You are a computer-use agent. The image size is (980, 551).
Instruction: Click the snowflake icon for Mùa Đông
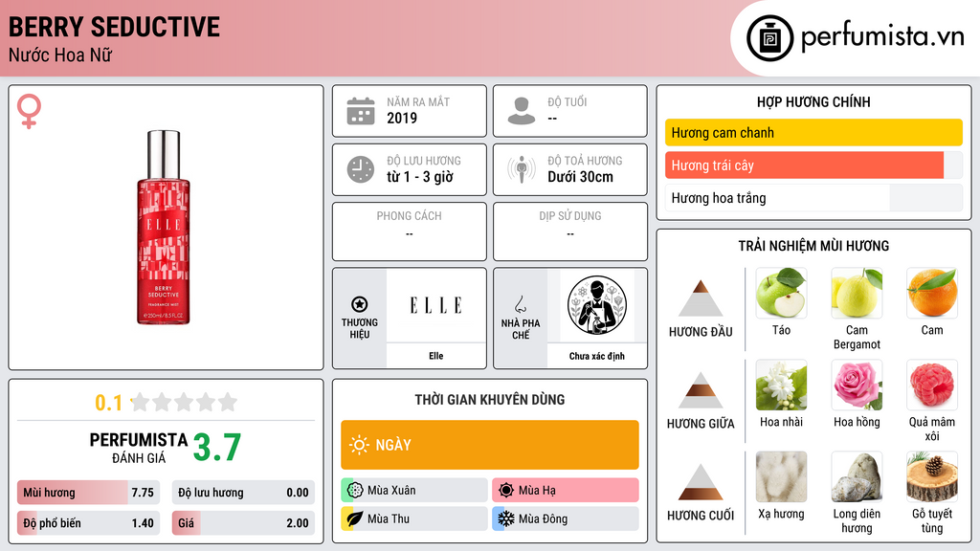[x=506, y=518]
